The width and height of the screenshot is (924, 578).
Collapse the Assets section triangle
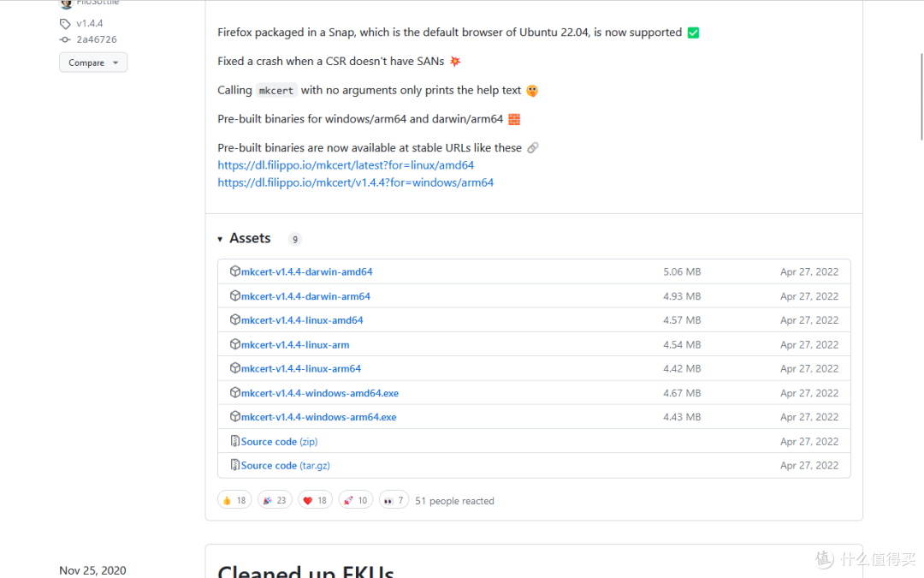(x=220, y=239)
